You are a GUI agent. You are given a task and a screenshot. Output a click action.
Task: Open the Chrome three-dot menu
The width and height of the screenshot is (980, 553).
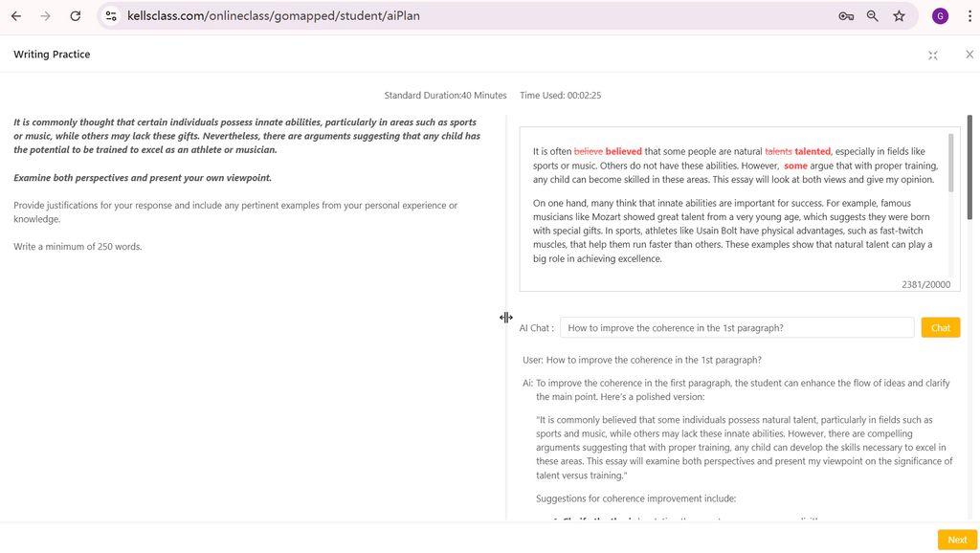click(x=970, y=15)
